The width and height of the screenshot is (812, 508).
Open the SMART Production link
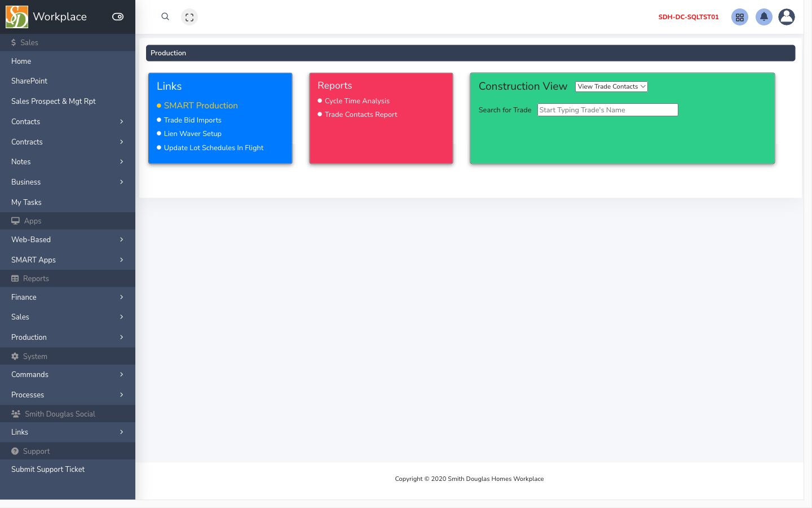click(201, 106)
